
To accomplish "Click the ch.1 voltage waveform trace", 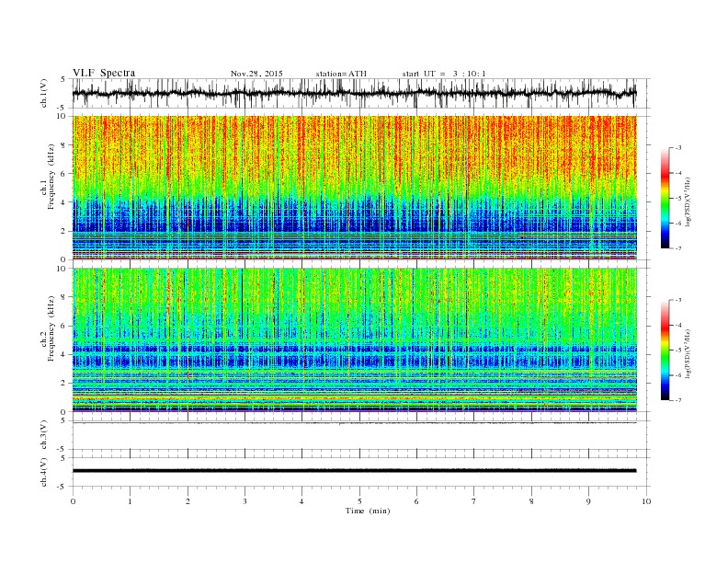I will click(354, 93).
